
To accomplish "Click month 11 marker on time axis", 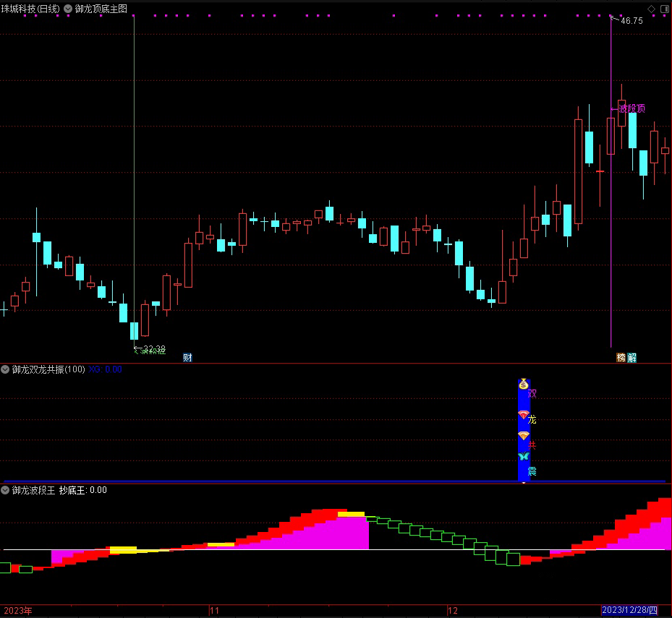I will 213,611.
